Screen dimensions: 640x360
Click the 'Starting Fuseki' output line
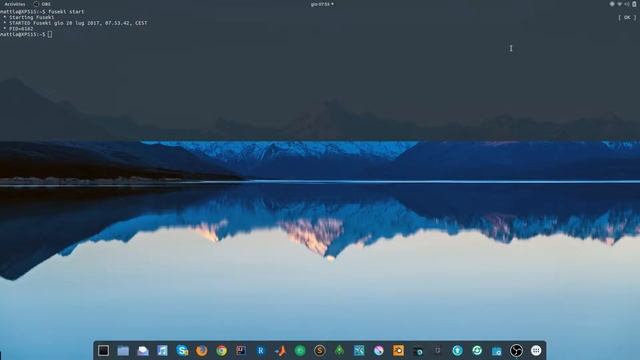(29, 18)
